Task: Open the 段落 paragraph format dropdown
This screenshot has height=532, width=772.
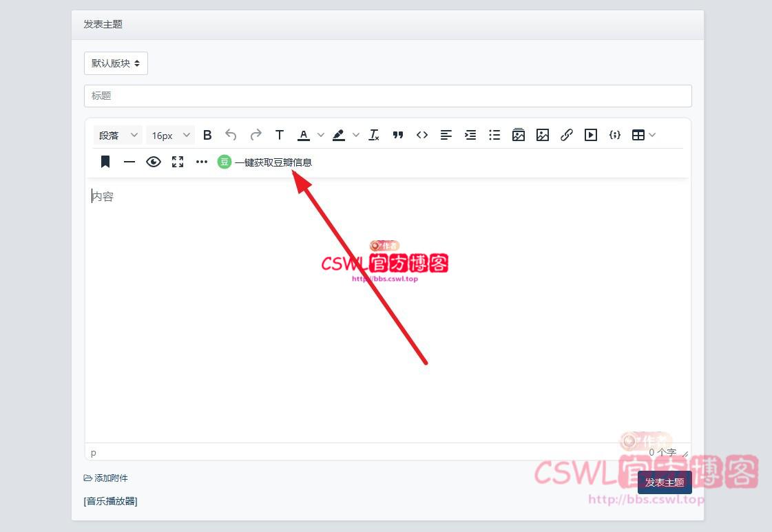Action: [118, 135]
